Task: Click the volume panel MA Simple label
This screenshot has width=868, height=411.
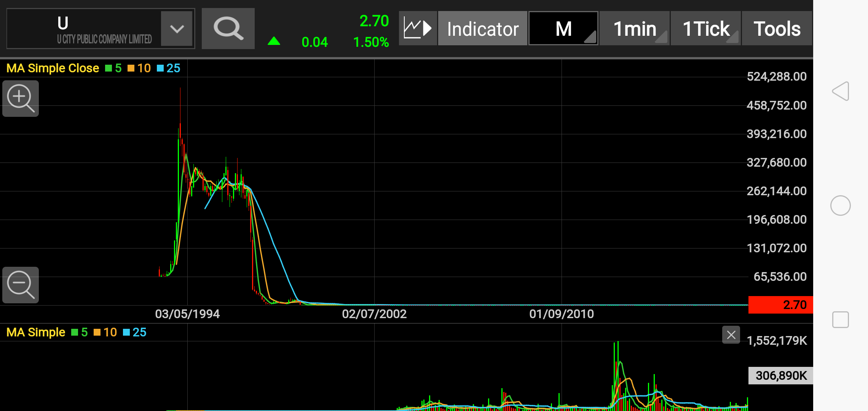Action: pos(36,332)
